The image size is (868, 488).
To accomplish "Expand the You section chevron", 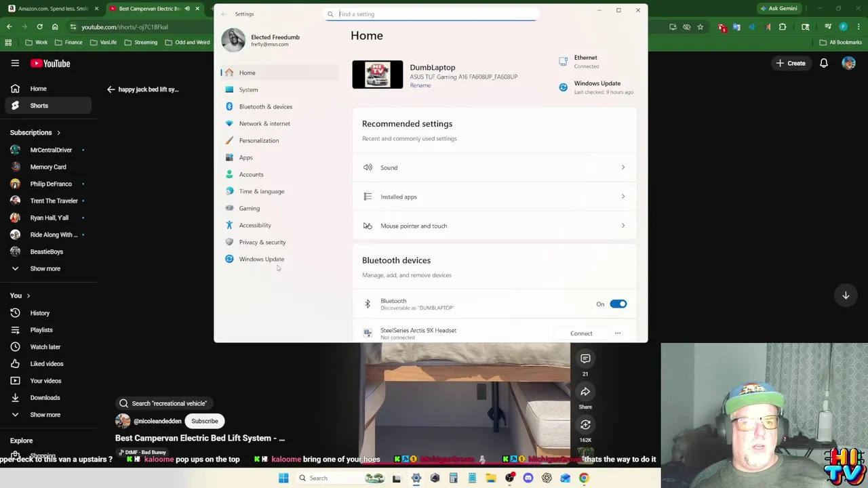I will pyautogui.click(x=28, y=296).
